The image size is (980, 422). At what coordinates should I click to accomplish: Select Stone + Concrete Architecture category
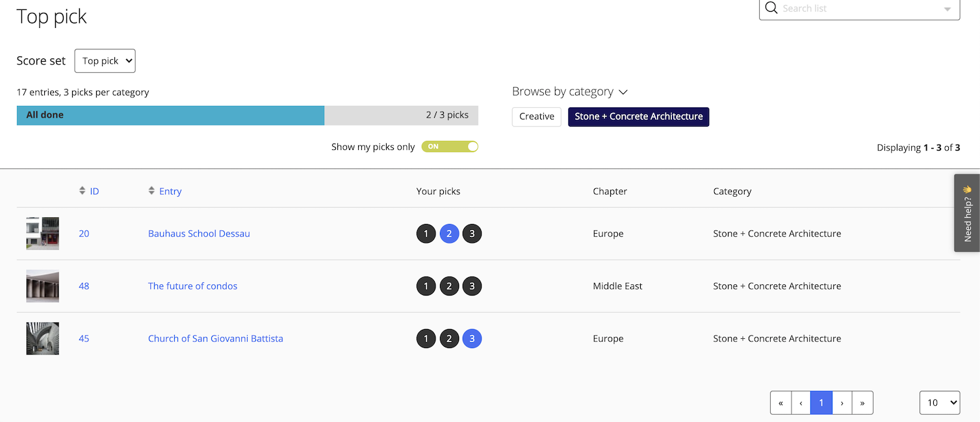[638, 117]
